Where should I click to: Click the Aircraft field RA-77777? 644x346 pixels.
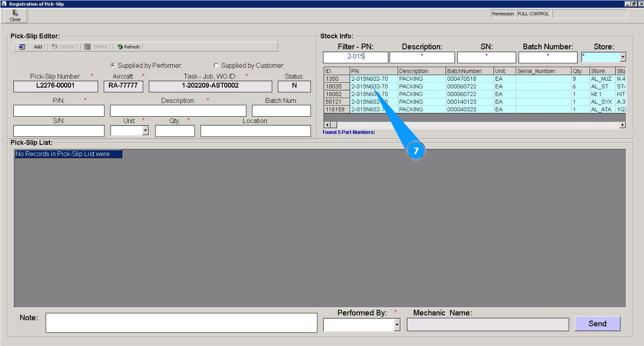click(123, 86)
